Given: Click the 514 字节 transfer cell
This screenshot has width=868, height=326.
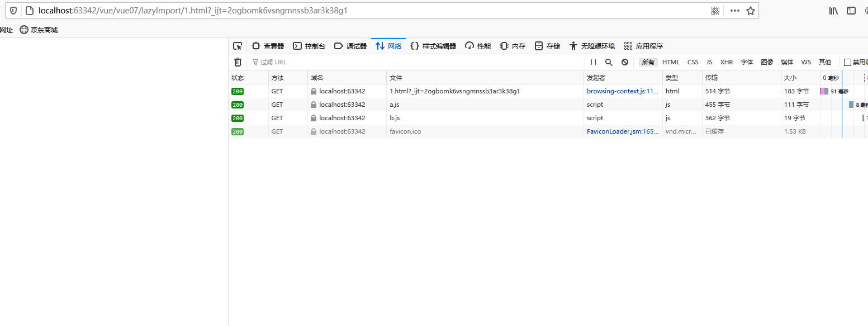Looking at the screenshot, I should tap(718, 91).
